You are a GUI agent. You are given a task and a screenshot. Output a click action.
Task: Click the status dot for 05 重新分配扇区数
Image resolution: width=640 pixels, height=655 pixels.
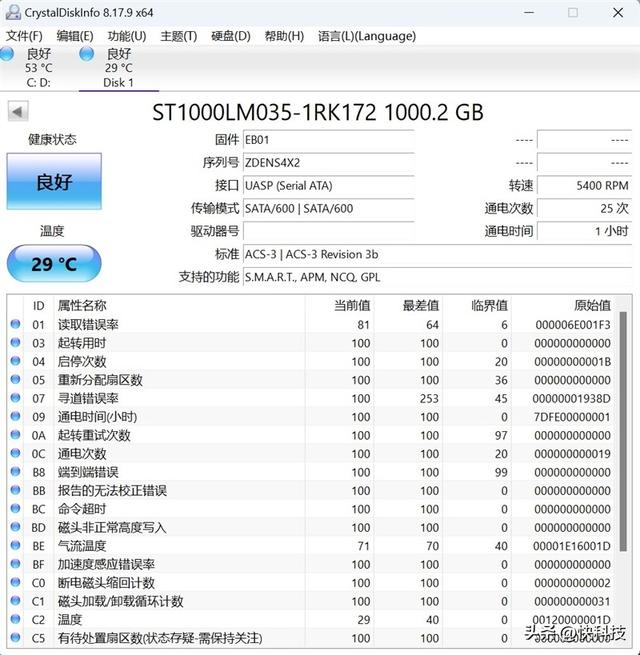click(x=15, y=379)
